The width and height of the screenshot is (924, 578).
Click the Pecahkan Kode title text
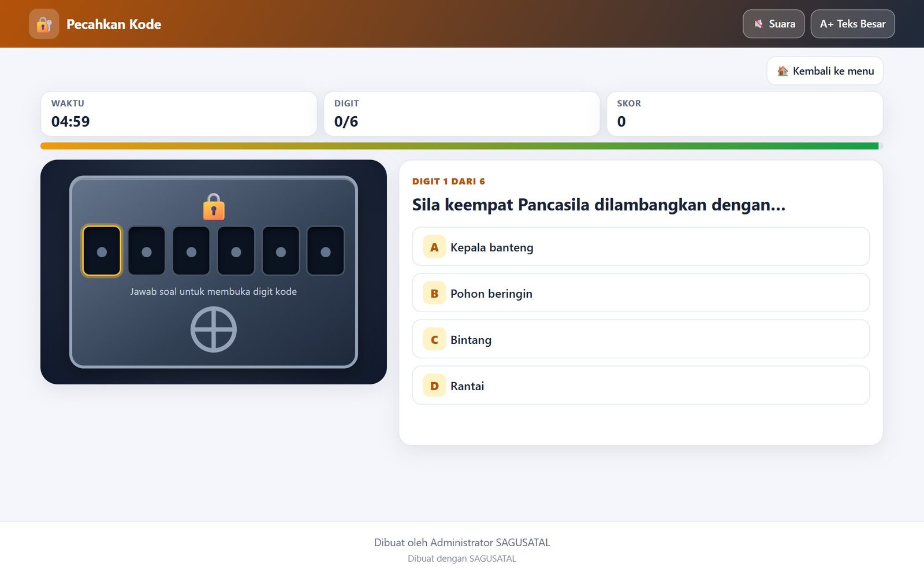coord(114,24)
